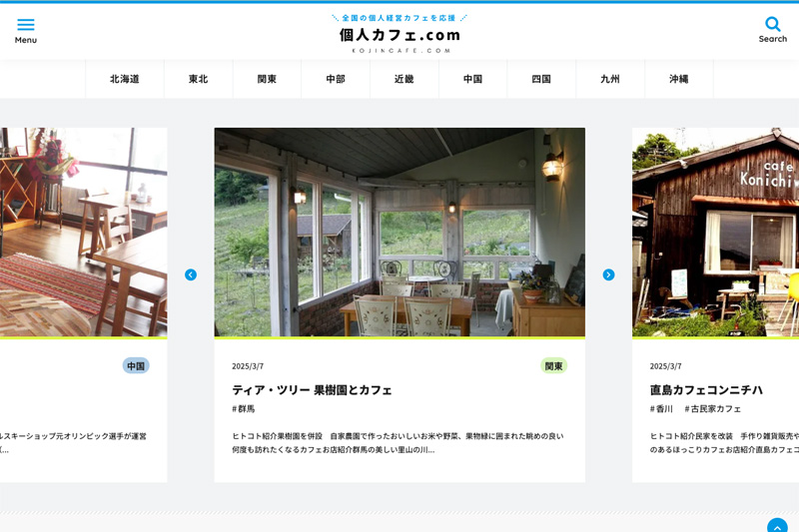Open the cafe Konichi exterior photo

click(x=715, y=233)
